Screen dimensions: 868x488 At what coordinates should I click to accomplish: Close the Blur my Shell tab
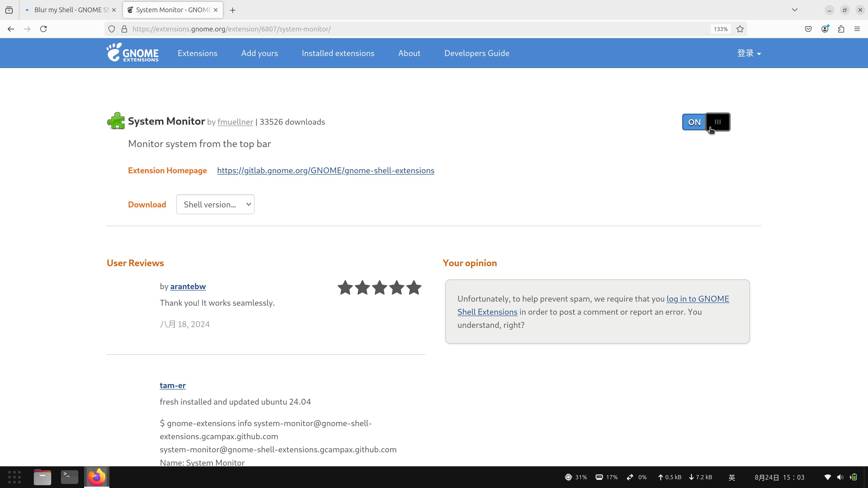click(114, 10)
